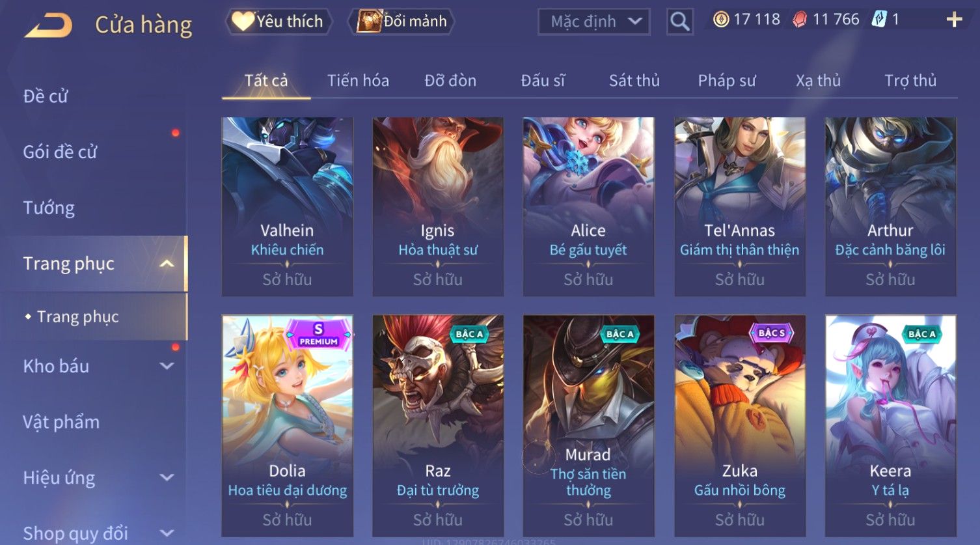
Task: Select Dolia Hoa tiêu đại dương skin
Action: coord(287,426)
